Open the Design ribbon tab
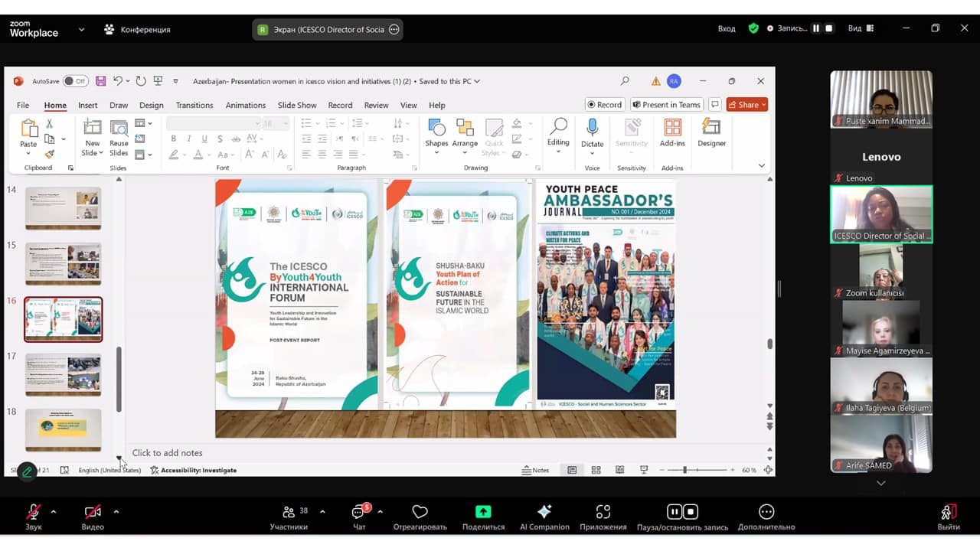 151,105
